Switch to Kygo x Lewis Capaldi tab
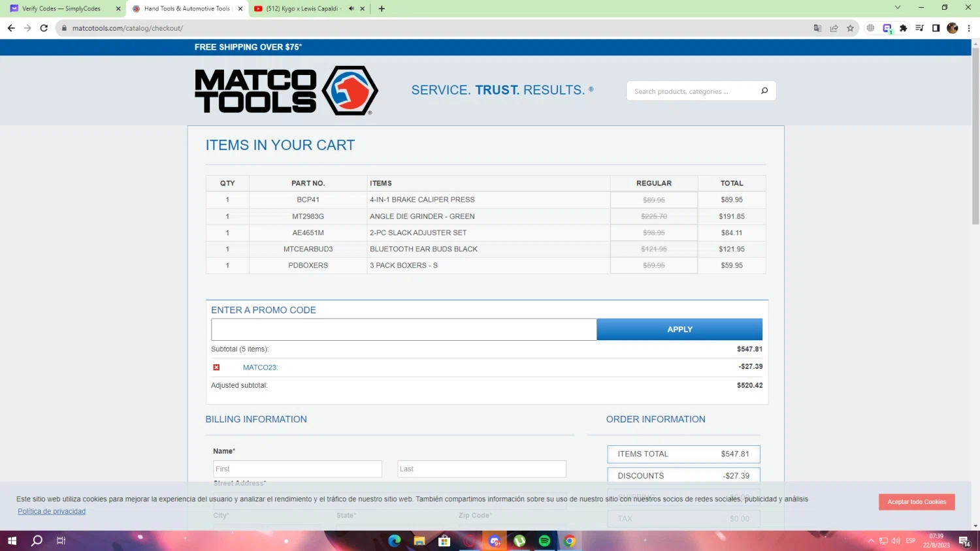Image resolution: width=980 pixels, height=551 pixels. [x=303, y=8]
